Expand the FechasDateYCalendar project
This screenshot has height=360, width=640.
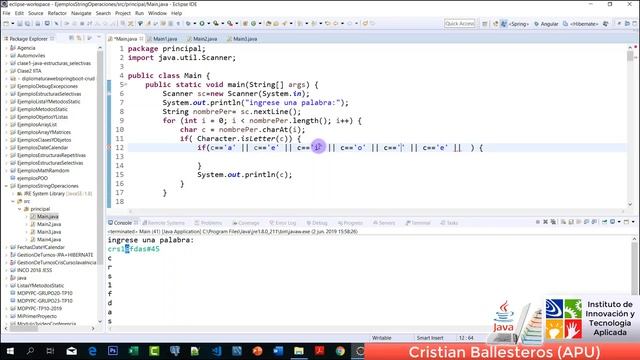click(7, 247)
